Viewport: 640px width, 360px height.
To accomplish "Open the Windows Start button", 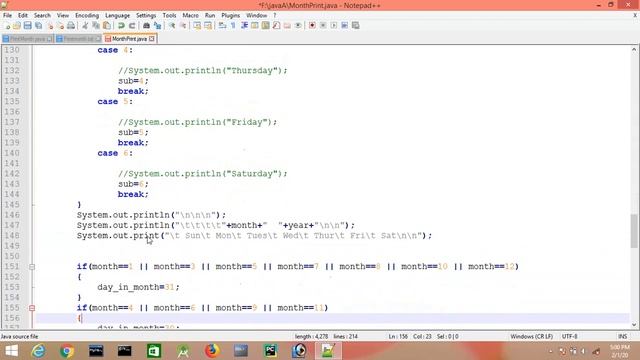I will pos(11,351).
